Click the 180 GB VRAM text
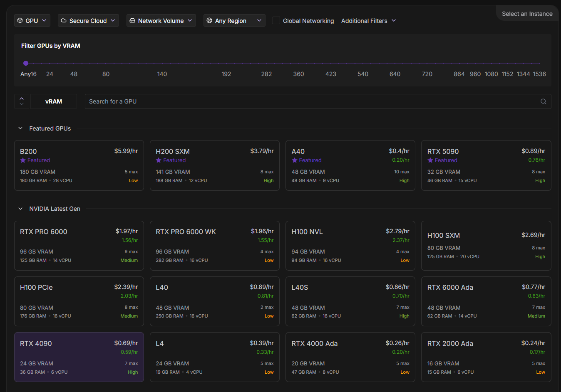This screenshot has height=392, width=561. pyautogui.click(x=37, y=172)
